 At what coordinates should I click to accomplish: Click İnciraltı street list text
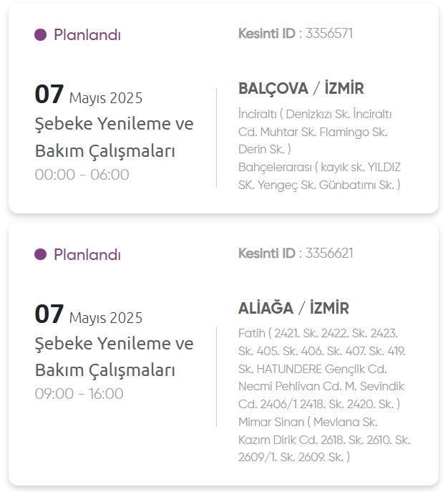(315, 132)
